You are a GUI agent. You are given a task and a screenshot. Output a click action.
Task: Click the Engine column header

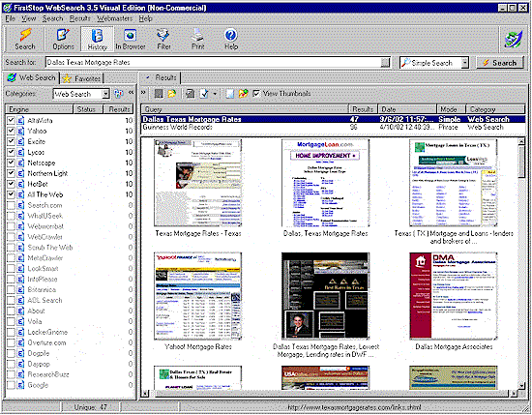point(40,109)
